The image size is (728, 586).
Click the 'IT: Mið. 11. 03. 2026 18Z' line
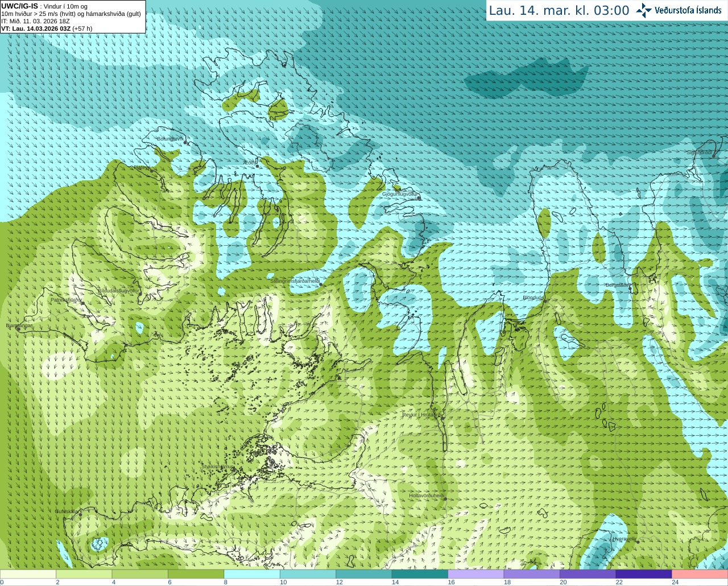click(35, 21)
